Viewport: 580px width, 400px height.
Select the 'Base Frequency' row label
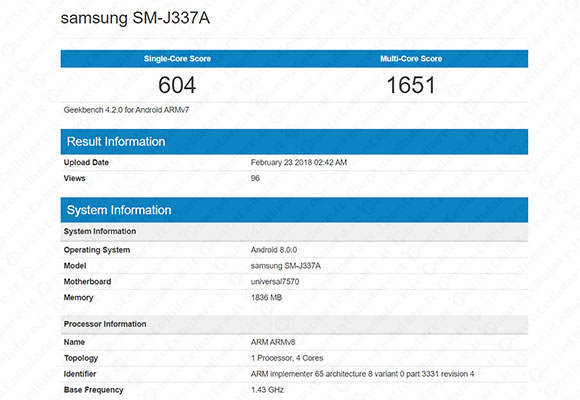click(x=94, y=390)
